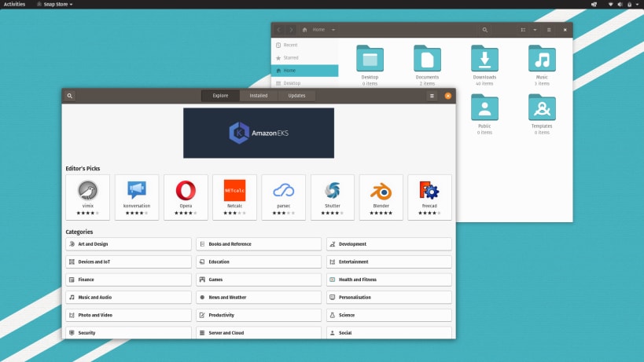Viewport: 644px width, 362px height.
Task: Open Downloads folder in Files window
Action: (x=484, y=66)
